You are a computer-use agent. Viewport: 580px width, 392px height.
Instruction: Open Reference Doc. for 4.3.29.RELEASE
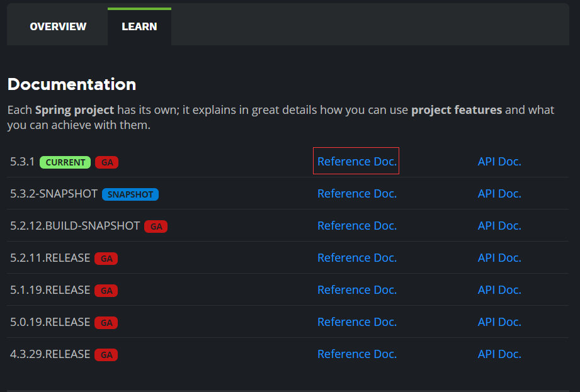[356, 354]
